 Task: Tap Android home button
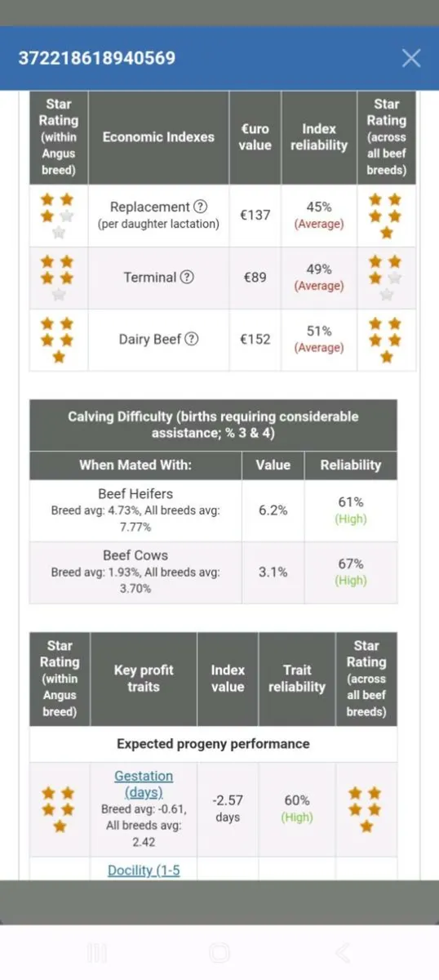coord(219,952)
